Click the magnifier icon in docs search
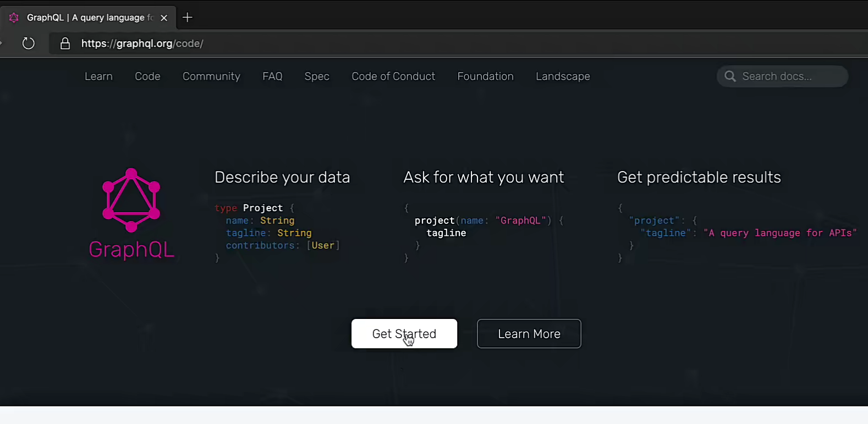The height and width of the screenshot is (424, 868). click(730, 76)
